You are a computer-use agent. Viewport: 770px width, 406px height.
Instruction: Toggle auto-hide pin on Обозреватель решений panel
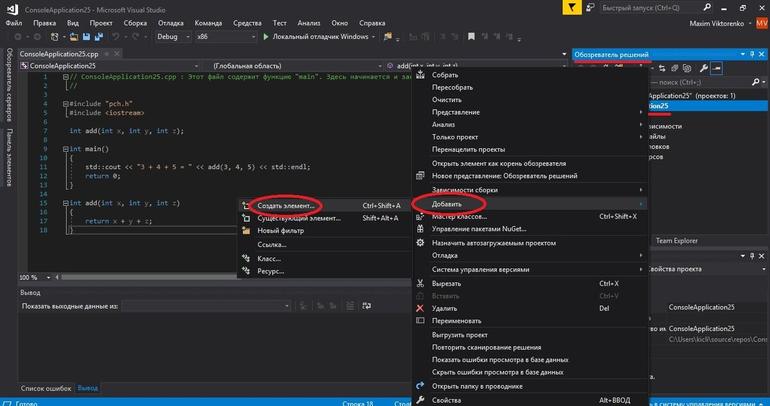click(752, 54)
